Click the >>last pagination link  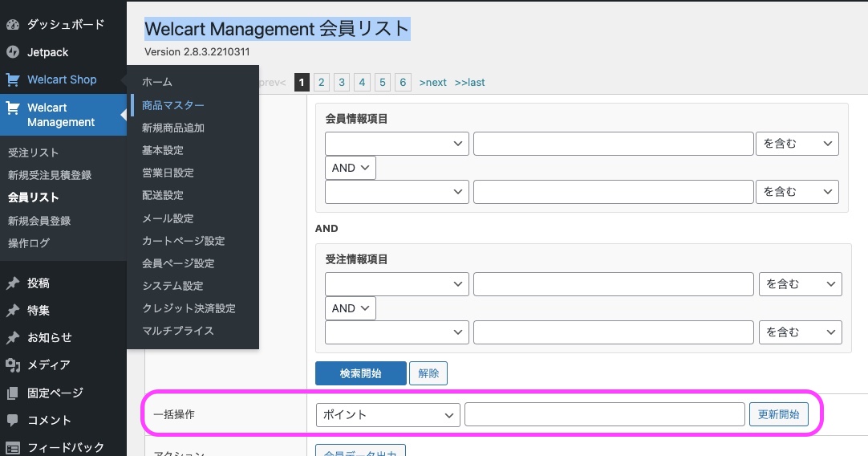[469, 83]
